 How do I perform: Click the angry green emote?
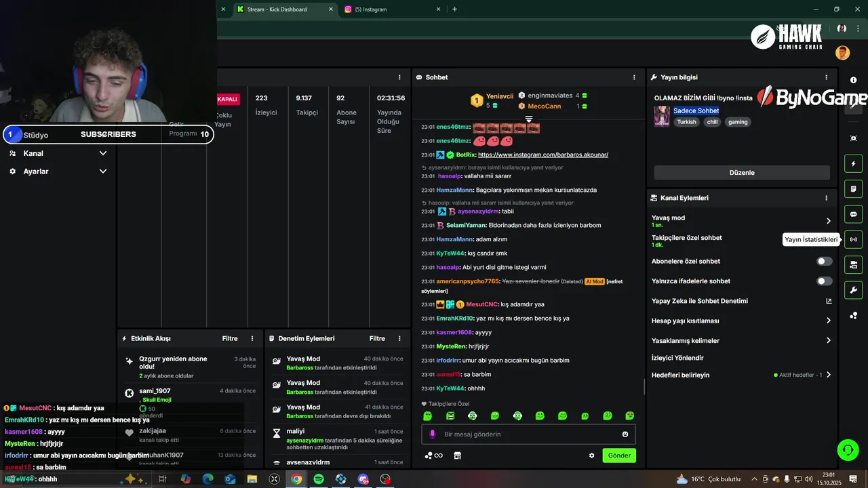click(450, 415)
